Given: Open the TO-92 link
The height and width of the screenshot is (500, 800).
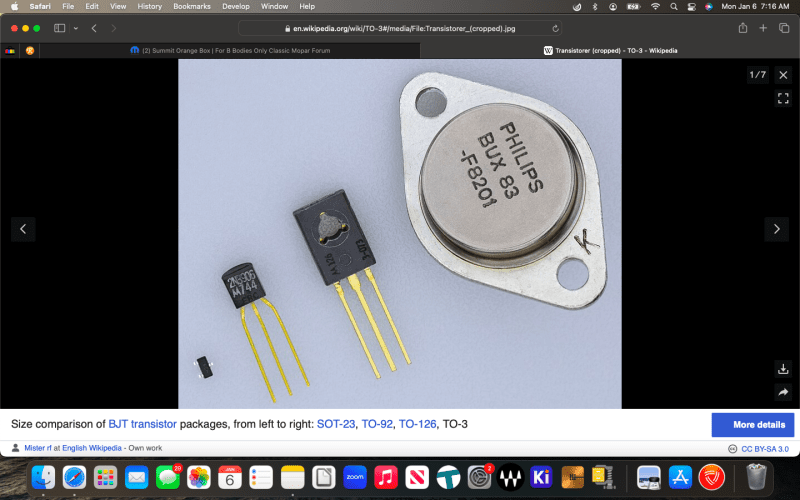Looking at the screenshot, I should pos(377,424).
